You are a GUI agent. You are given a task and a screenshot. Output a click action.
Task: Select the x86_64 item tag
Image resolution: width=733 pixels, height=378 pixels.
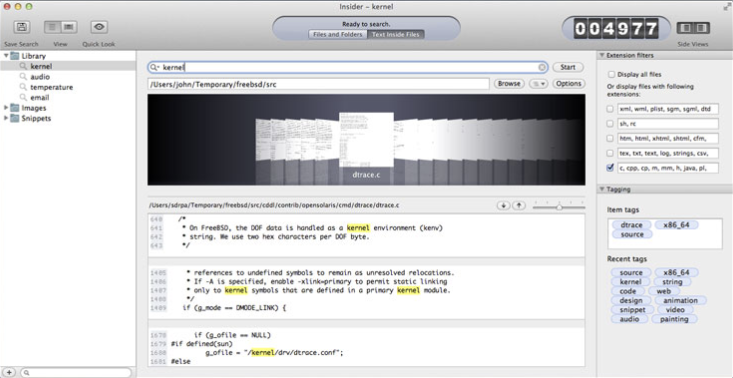[676, 225]
